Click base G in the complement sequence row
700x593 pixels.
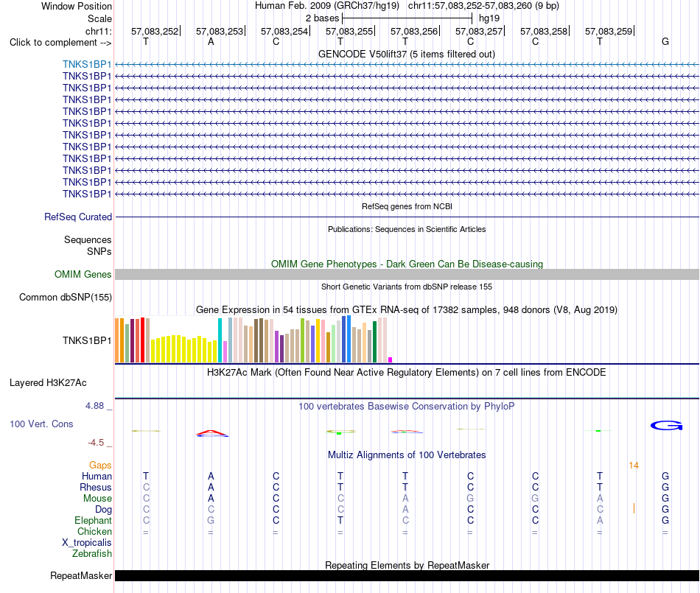[665, 41]
